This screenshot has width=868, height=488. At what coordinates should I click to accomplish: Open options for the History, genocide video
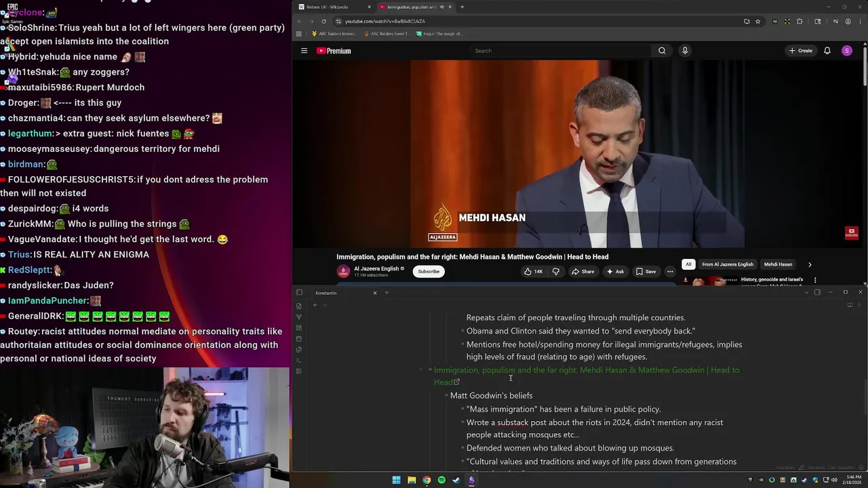coord(815,280)
